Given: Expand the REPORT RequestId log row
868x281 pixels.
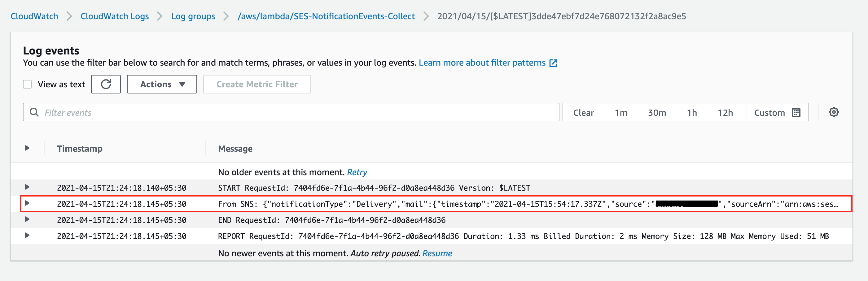Looking at the screenshot, I should pos(27,236).
